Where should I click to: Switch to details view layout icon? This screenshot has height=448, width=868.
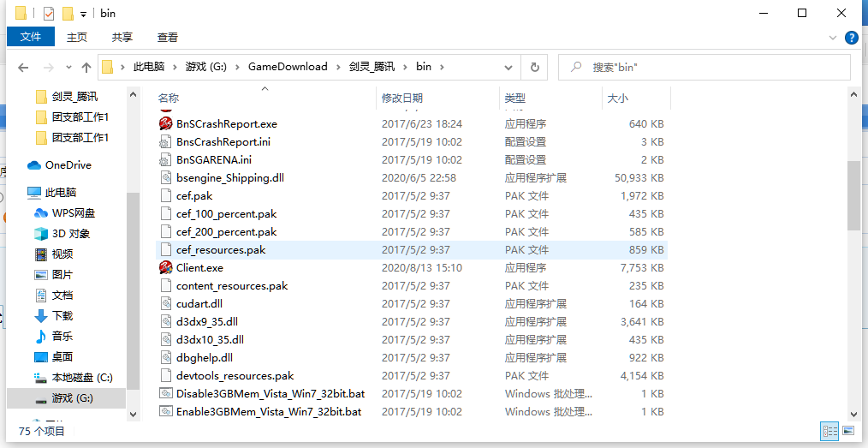point(829,430)
